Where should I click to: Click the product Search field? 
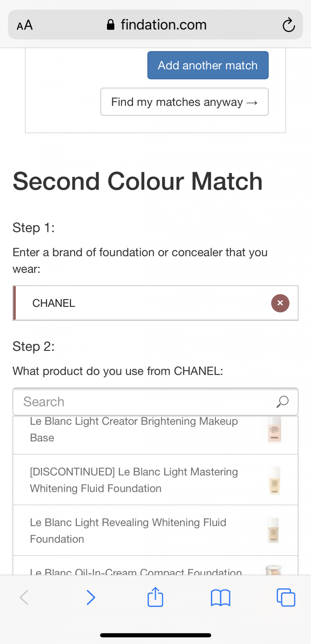coord(145,402)
